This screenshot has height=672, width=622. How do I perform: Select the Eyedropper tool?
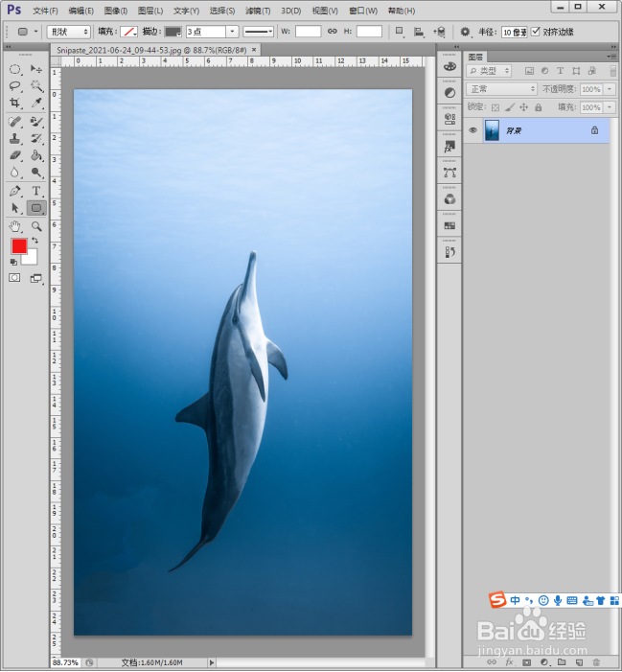click(x=36, y=103)
